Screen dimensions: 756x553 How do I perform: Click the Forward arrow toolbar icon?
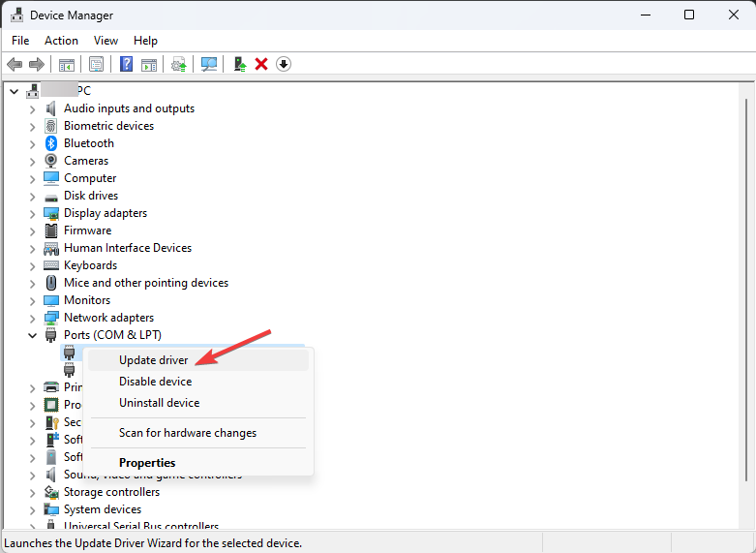tap(37, 64)
